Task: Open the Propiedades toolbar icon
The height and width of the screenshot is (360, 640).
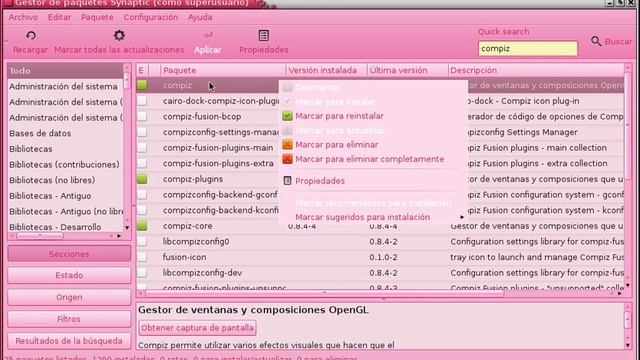Action: [264, 36]
